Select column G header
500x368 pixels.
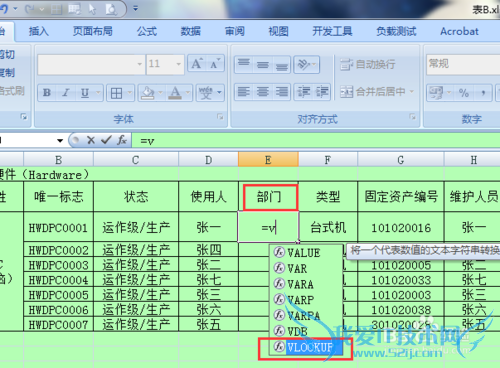(401, 160)
